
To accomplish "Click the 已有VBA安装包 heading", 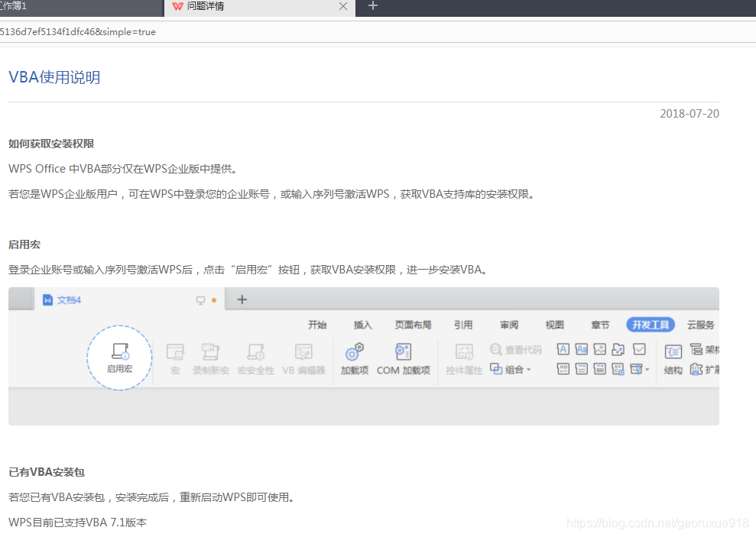I will 47,472.
